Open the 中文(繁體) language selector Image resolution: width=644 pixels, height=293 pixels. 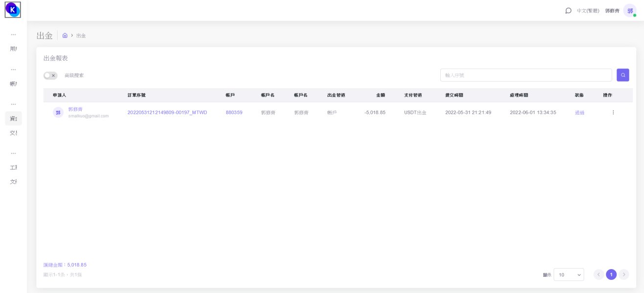pos(588,11)
